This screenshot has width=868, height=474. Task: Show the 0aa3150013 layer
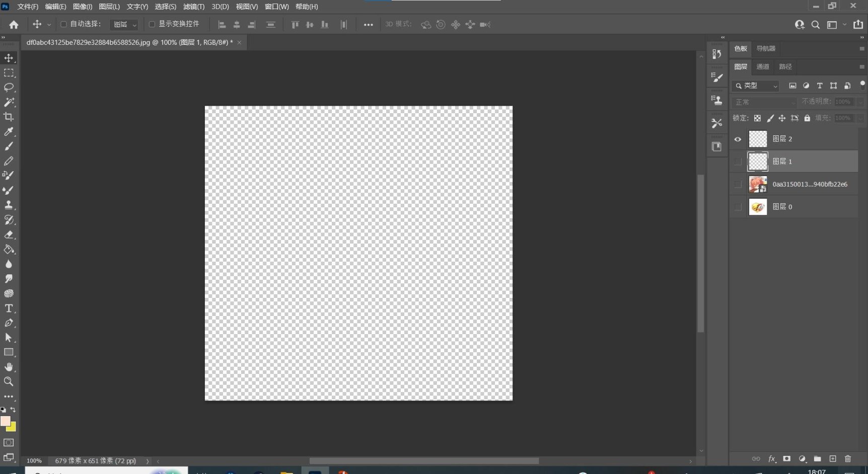738,184
